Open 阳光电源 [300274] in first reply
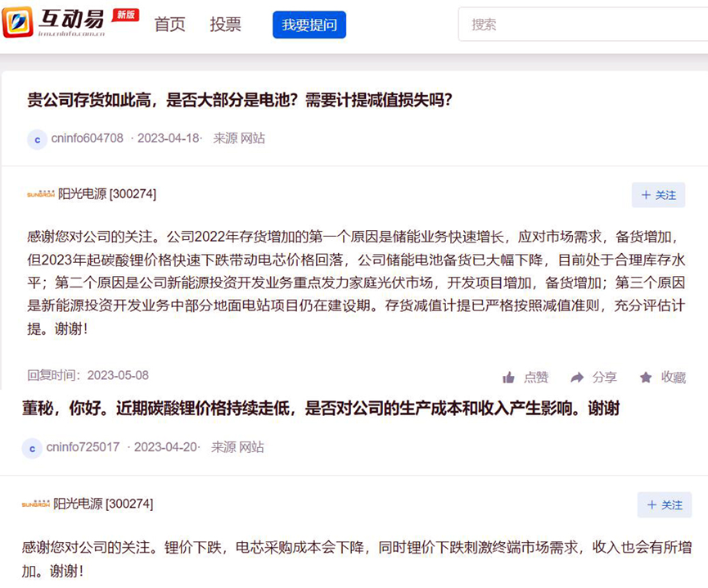This screenshot has width=708, height=588. tap(107, 194)
